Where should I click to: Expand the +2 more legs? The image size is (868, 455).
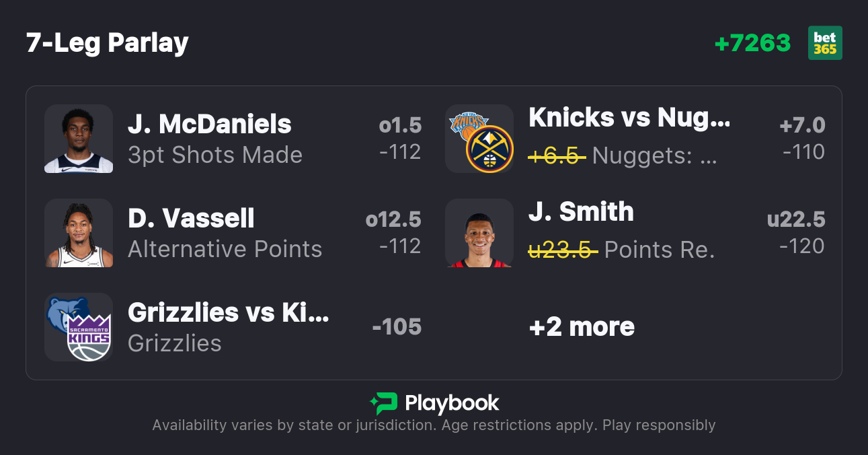582,327
